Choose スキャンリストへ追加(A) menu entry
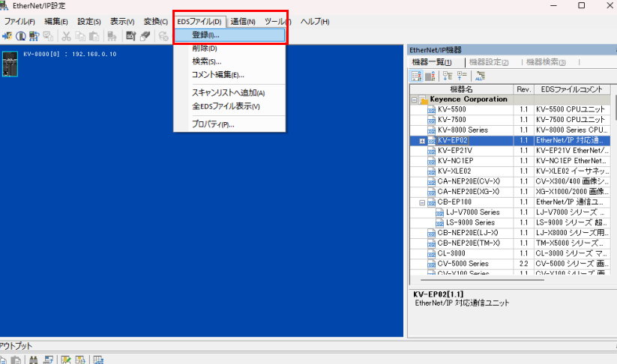 pyautogui.click(x=229, y=93)
